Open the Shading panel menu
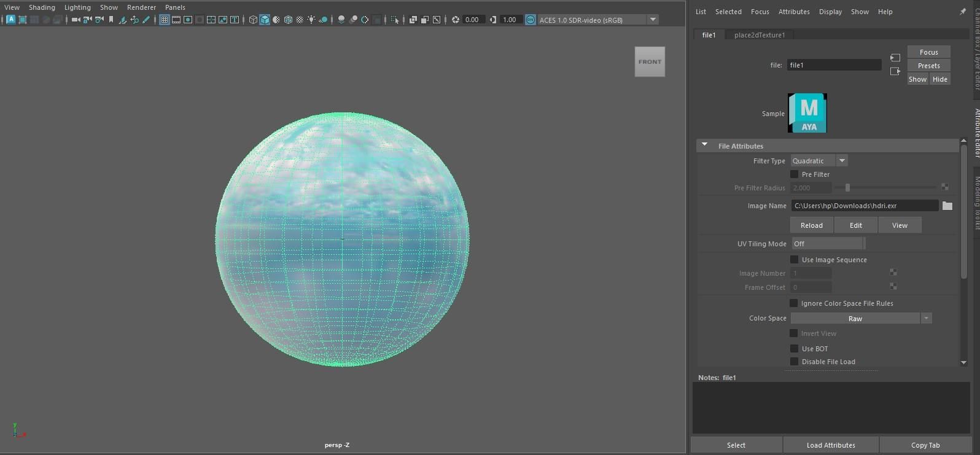The height and width of the screenshot is (455, 980). (x=42, y=7)
